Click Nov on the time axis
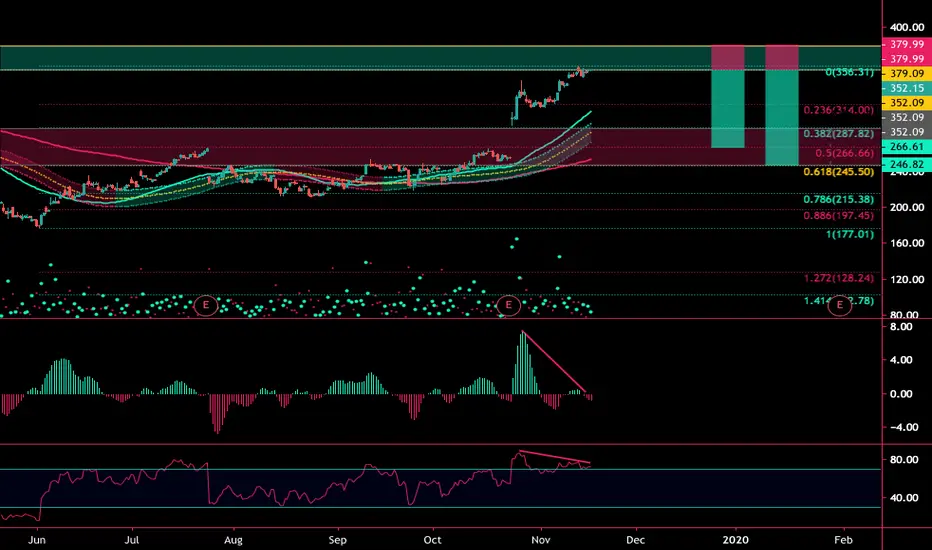Viewport: 932px width, 550px height. pyautogui.click(x=540, y=540)
